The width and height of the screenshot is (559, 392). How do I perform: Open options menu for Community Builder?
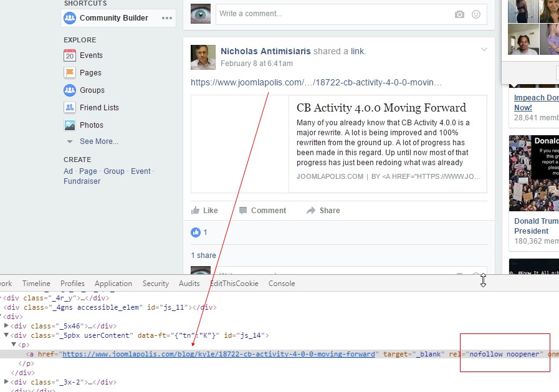pos(167,18)
